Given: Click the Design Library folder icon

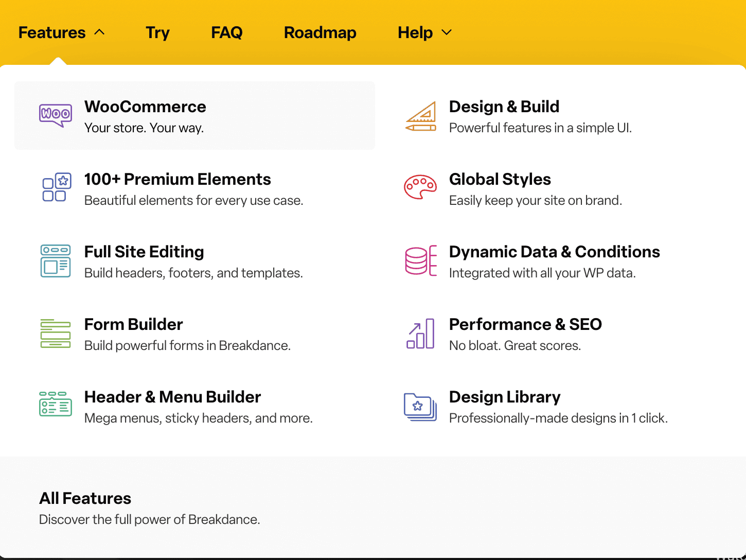Looking at the screenshot, I should click(420, 407).
